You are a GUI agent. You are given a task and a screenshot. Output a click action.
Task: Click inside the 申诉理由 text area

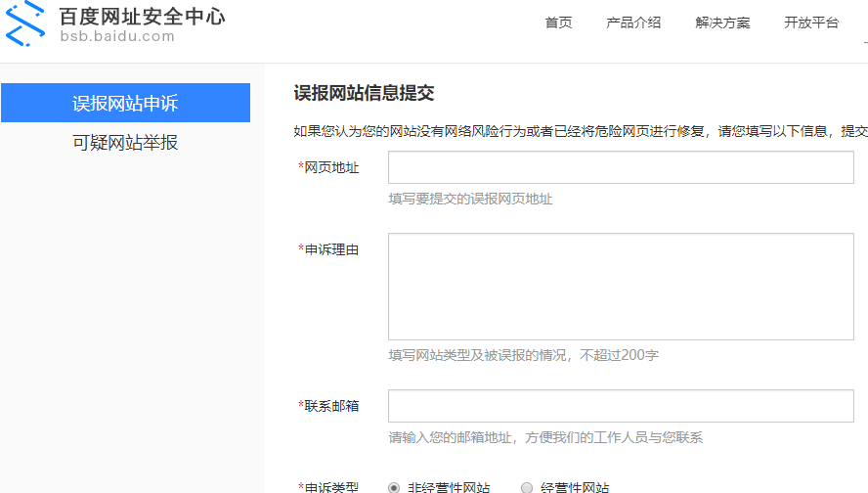click(x=621, y=286)
